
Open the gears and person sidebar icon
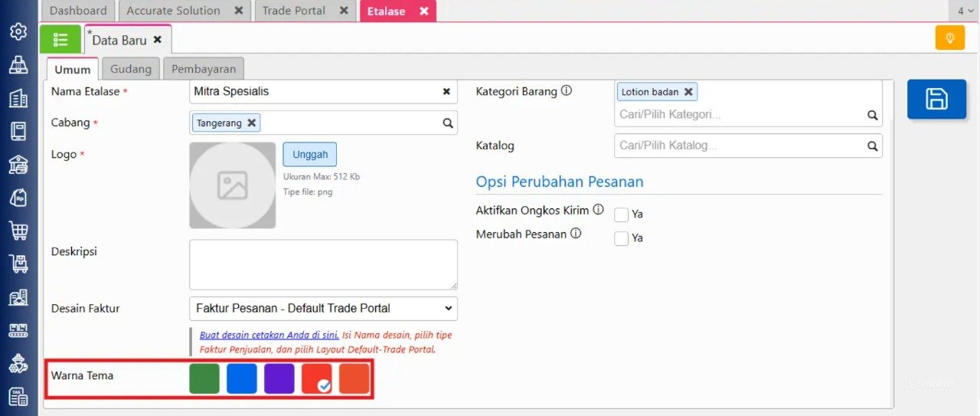pyautogui.click(x=18, y=364)
